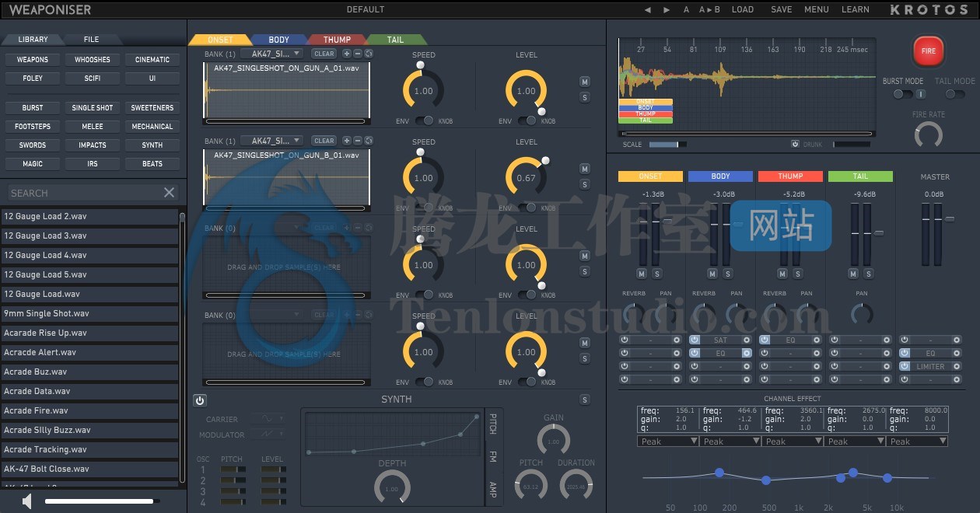Screen dimensions: 980x513
Task: Filter library by Weapons category
Action: tap(33, 60)
